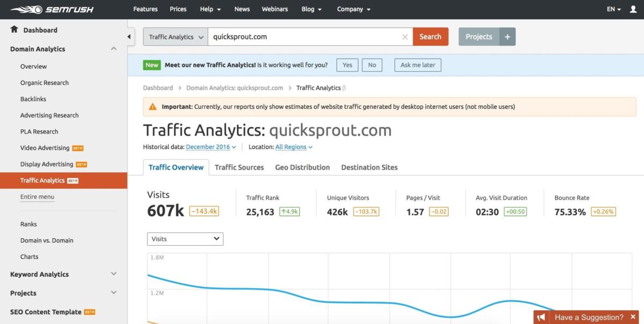
Task: Open the user account icon
Action: point(633,9)
